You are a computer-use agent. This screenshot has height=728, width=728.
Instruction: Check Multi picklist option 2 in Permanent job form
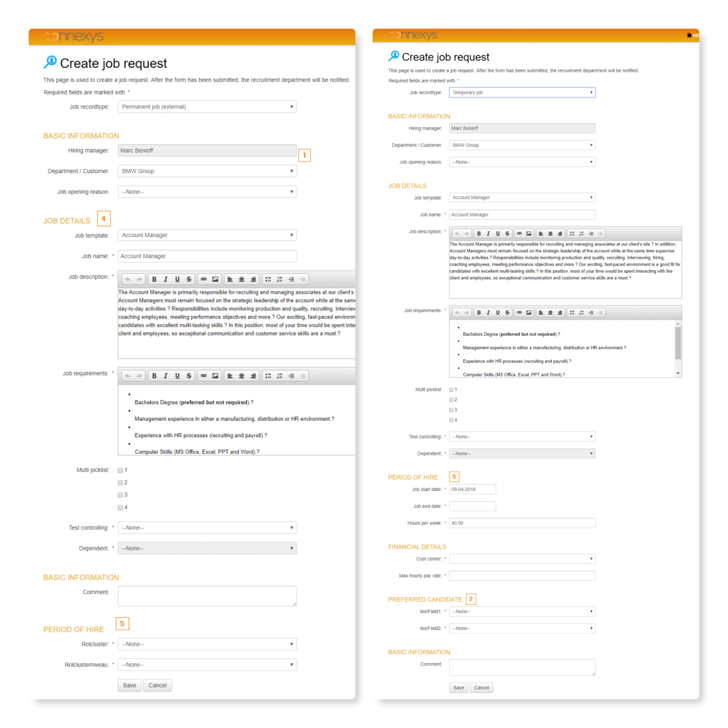(x=120, y=482)
